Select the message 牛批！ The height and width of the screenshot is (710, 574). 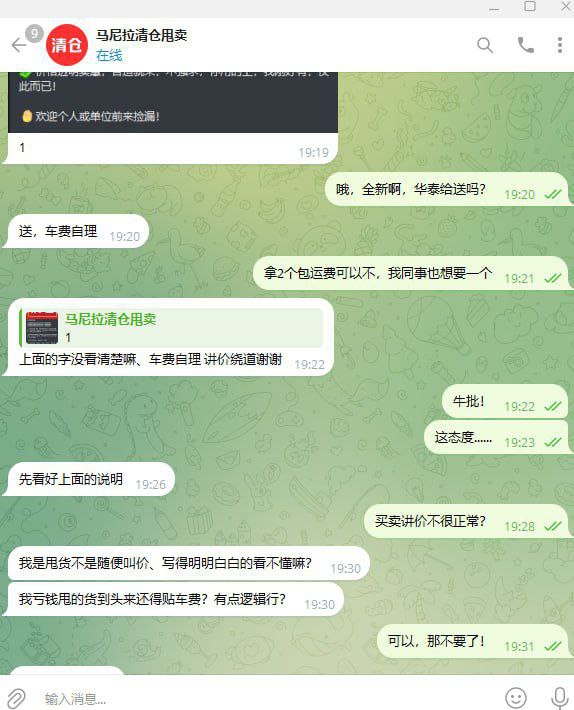coord(504,401)
